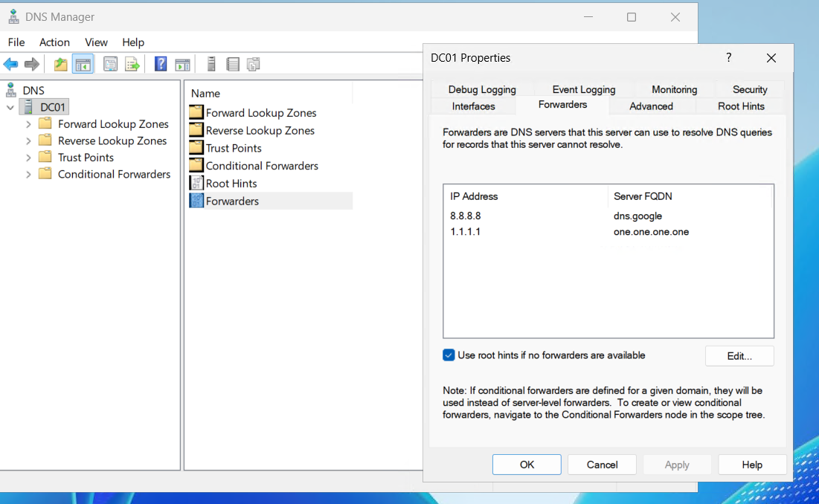This screenshot has height=504, width=819.
Task: Switch to the Root Hints tab
Action: tap(741, 106)
